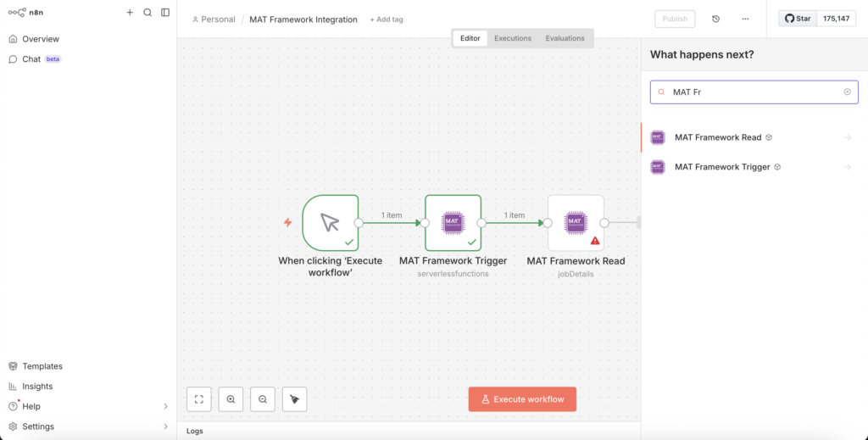Switch to the Evaluations tab
868x440 pixels.
(565, 38)
